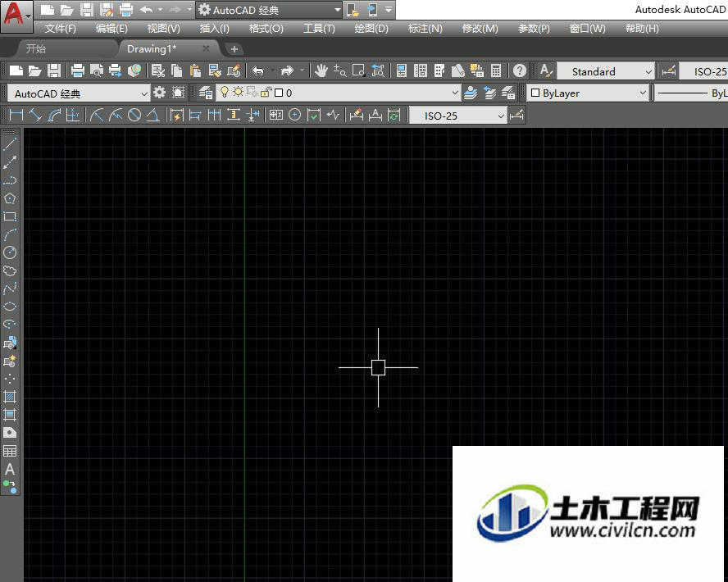Open the 标注(N) menu
Image resolution: width=728 pixels, height=582 pixels.
point(425,29)
